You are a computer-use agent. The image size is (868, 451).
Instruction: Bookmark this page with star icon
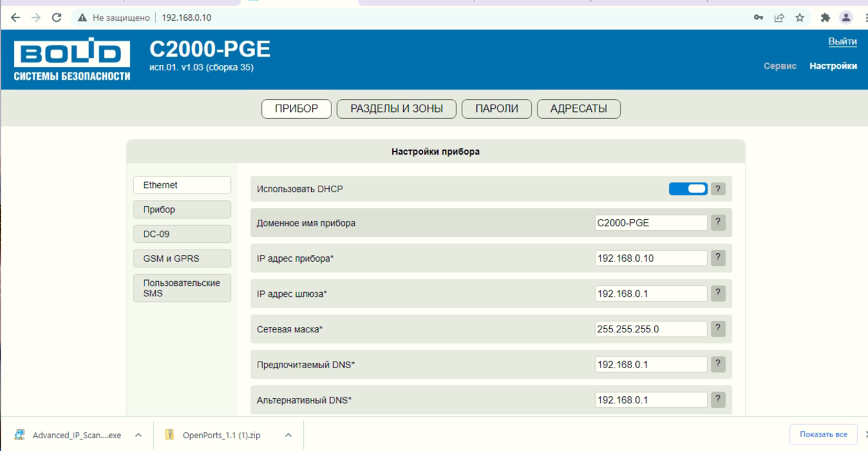[800, 18]
